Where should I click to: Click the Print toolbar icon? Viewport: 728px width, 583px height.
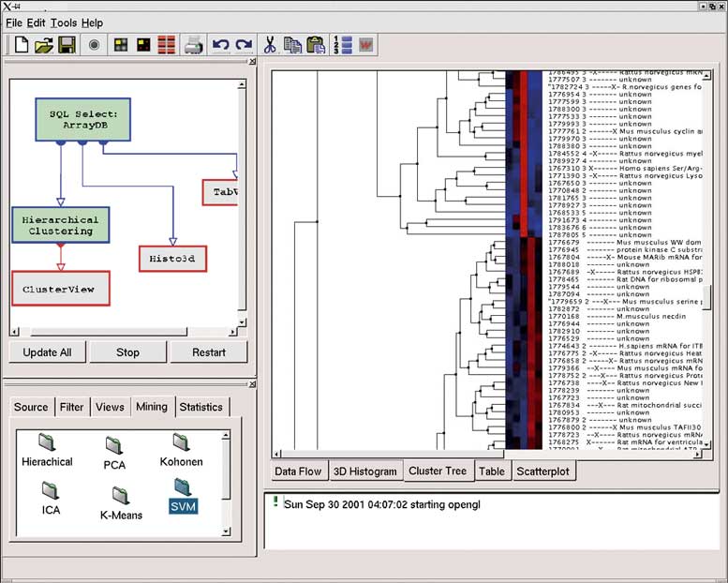(193, 44)
